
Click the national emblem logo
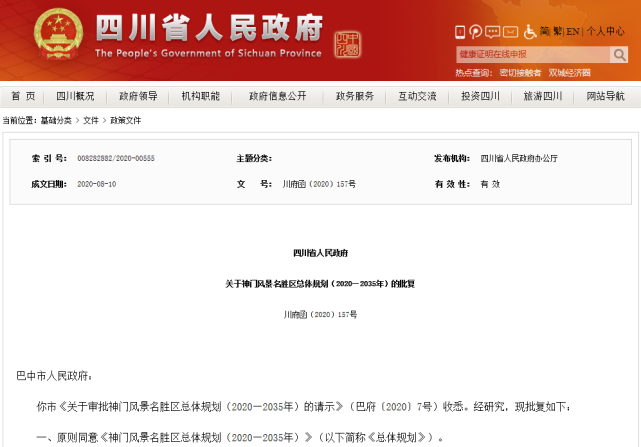(x=60, y=38)
